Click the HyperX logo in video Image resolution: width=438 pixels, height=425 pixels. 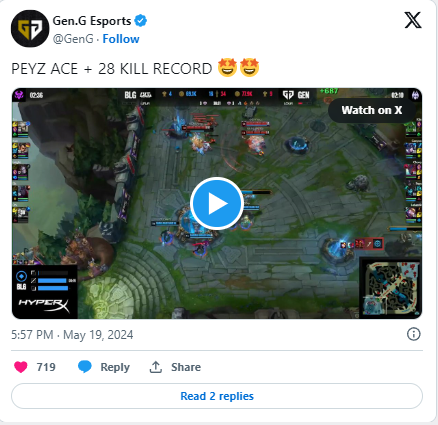[x=44, y=305]
